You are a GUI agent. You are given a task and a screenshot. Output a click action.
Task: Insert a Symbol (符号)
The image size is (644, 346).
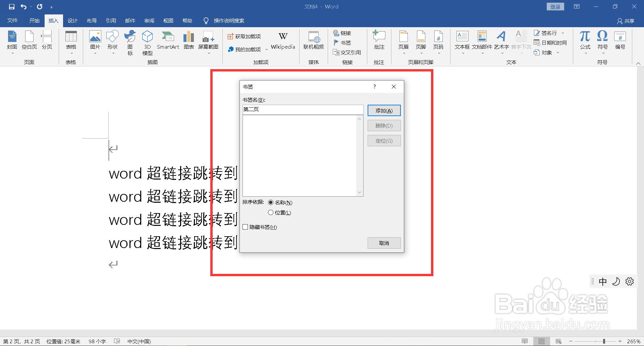[603, 43]
